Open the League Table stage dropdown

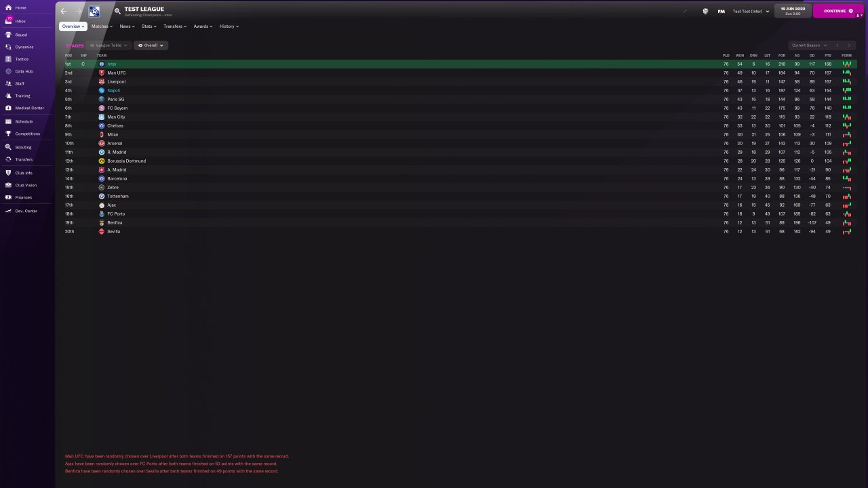point(108,45)
